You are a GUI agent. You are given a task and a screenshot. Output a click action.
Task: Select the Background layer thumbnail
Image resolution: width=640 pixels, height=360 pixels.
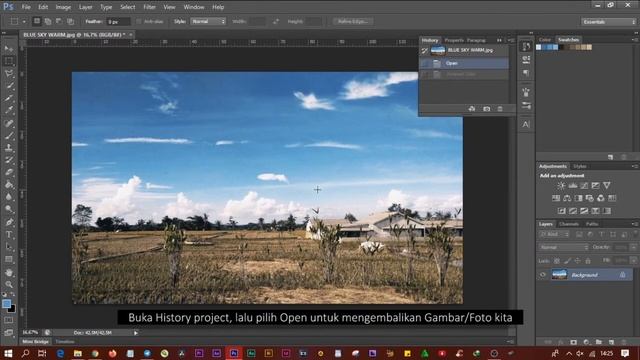[x=559, y=275]
